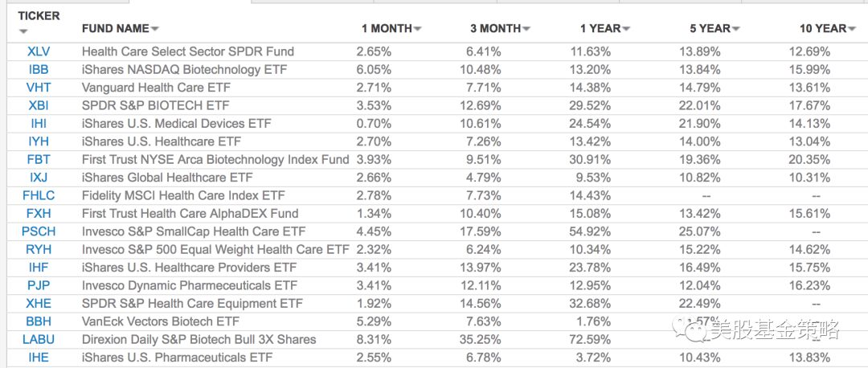This screenshot has height=368, width=868.
Task: Select the XBI ticker link
Action: pos(39,105)
